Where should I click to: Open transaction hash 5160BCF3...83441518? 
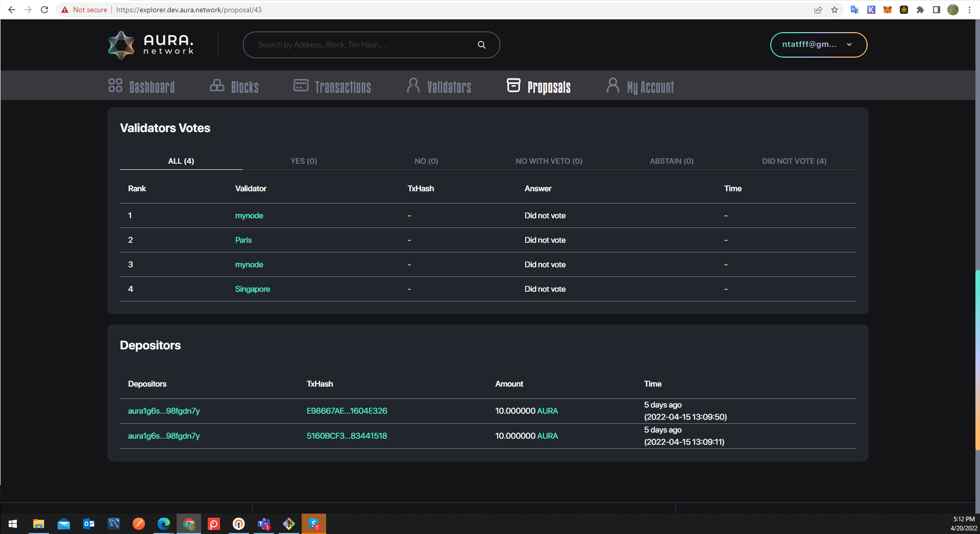(x=347, y=436)
